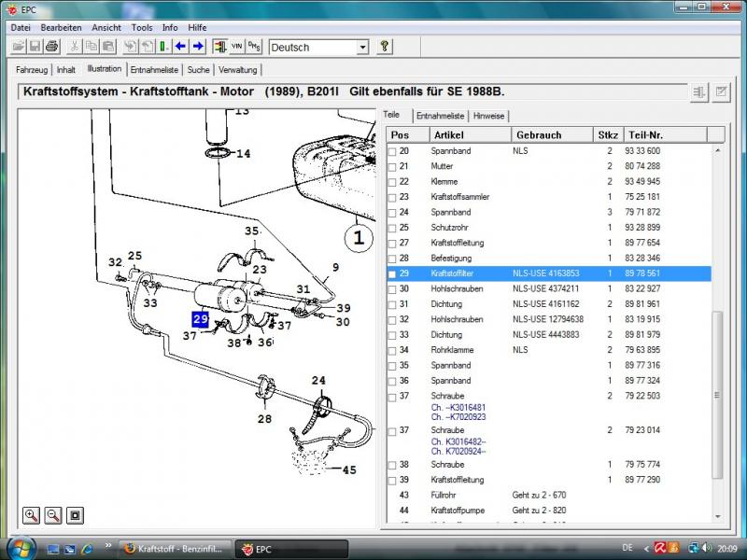Switch to Firefox Kraftstoff taskbar window

point(176,549)
